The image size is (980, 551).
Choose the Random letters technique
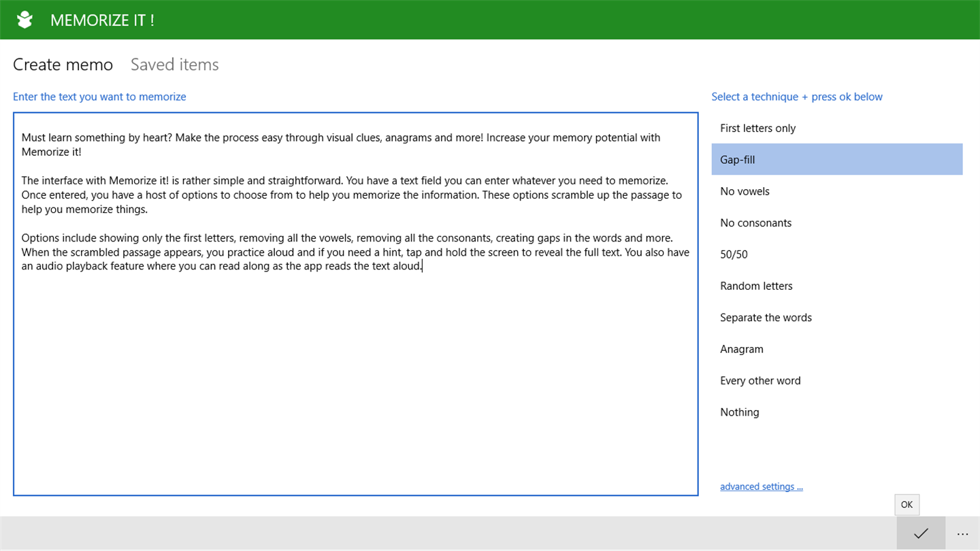[837, 286]
